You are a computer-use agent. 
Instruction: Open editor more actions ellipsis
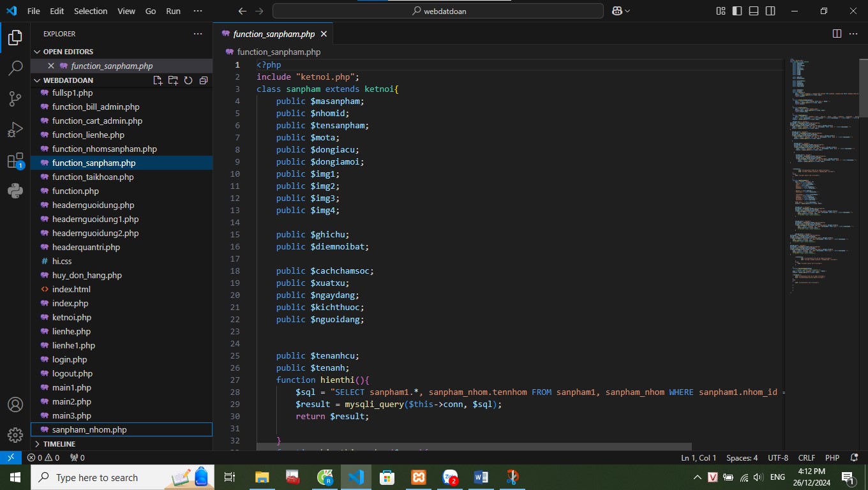(x=853, y=34)
